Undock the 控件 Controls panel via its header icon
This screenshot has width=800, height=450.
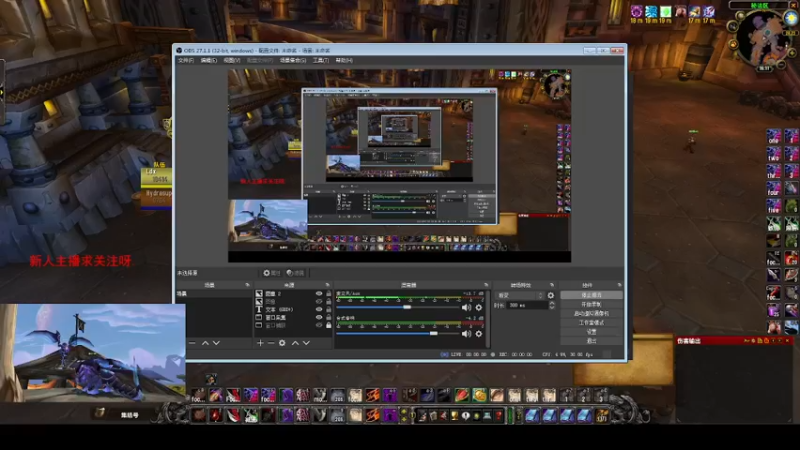(619, 285)
